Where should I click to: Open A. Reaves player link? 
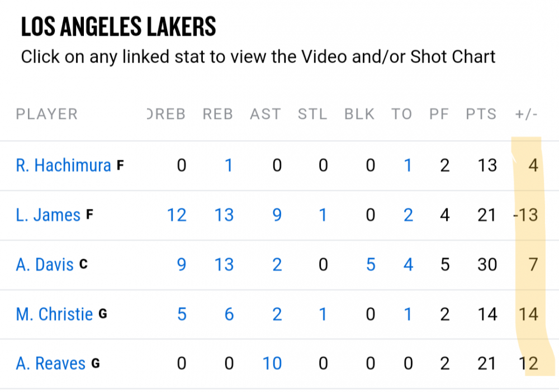click(51, 364)
